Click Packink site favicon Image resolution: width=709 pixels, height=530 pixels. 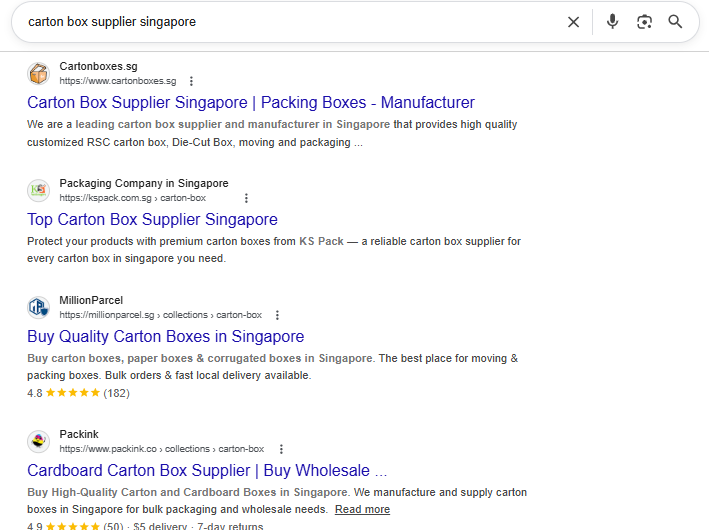point(38,441)
